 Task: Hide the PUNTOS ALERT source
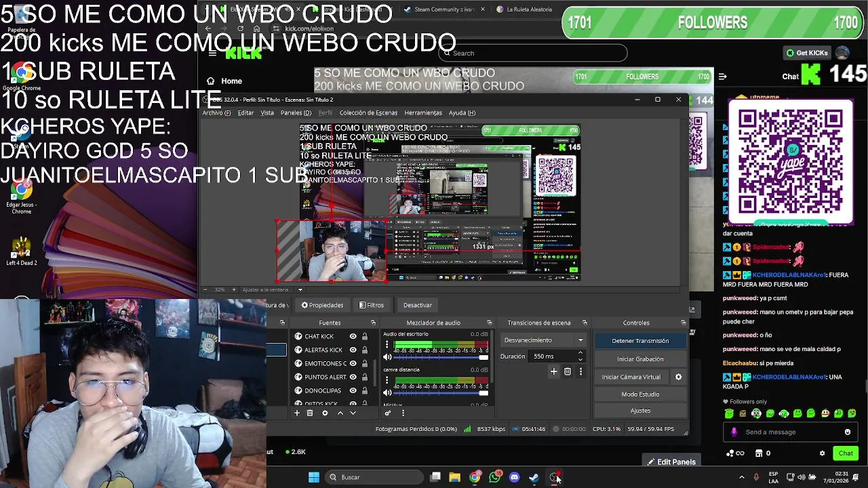pyautogui.click(x=353, y=377)
